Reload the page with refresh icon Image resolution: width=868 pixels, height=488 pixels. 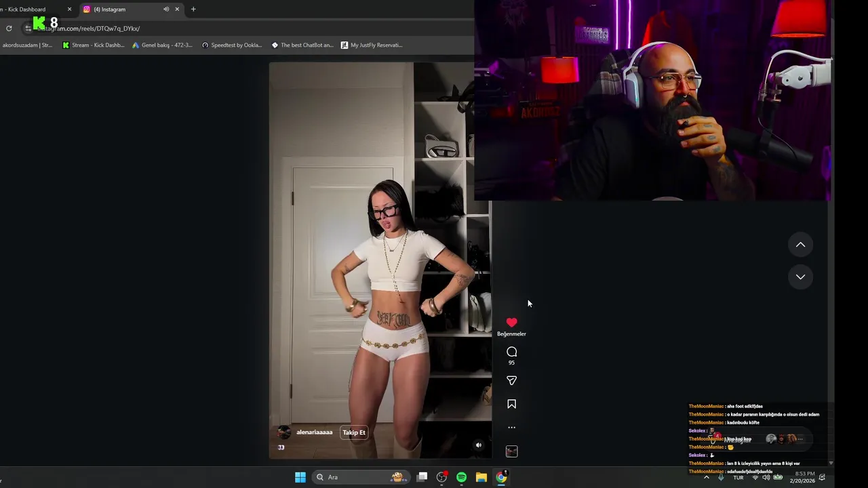(9, 28)
